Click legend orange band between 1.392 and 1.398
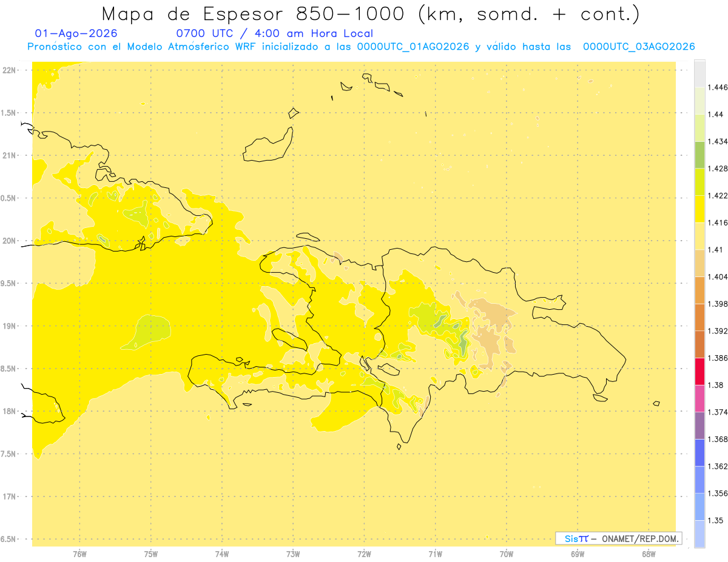 (x=699, y=317)
